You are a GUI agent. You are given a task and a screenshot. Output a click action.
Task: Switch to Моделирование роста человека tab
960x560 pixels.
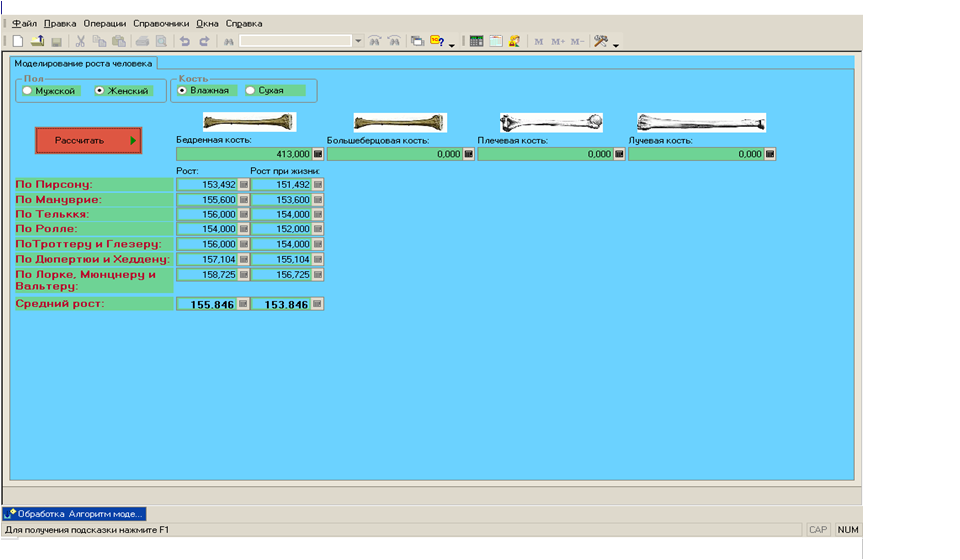83,63
